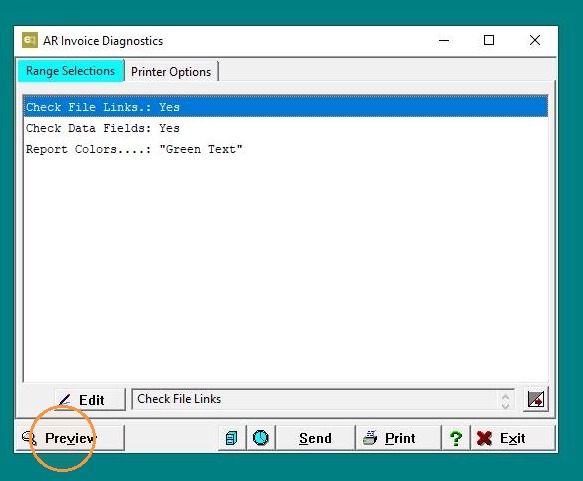Maximize the AR Invoice Diagnostics window

[x=489, y=40]
